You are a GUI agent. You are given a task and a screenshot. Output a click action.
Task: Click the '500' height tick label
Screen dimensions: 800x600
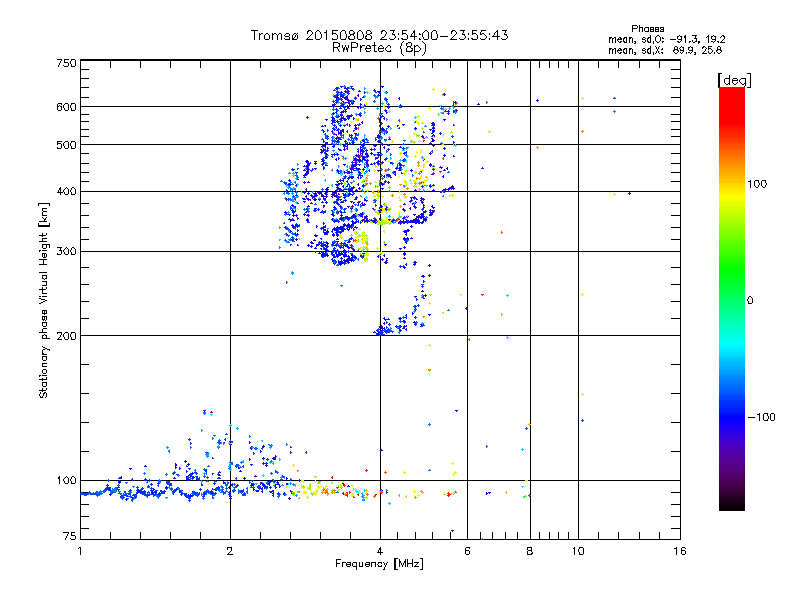(67, 145)
